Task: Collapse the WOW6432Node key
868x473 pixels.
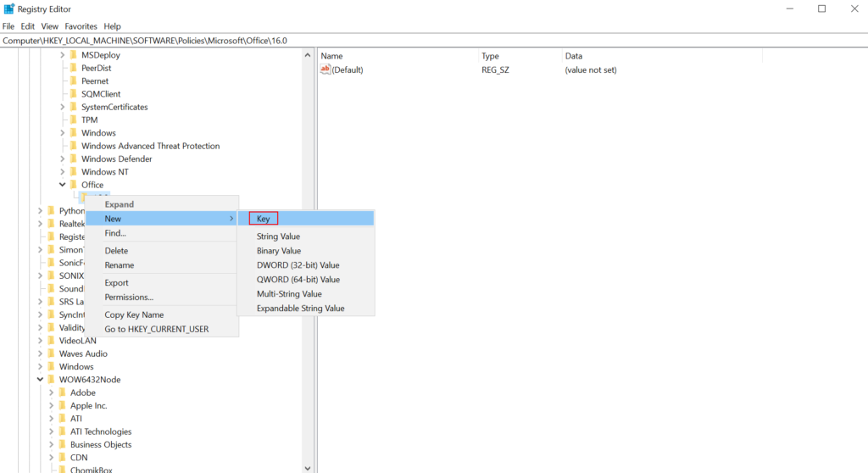Action: click(x=40, y=380)
